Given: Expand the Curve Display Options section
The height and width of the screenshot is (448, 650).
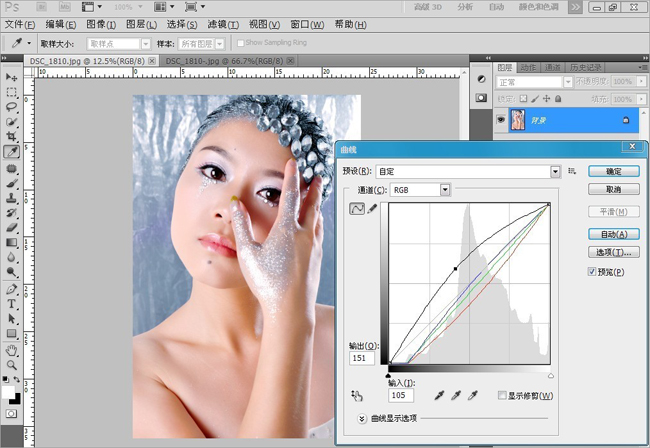Looking at the screenshot, I should pos(362,419).
